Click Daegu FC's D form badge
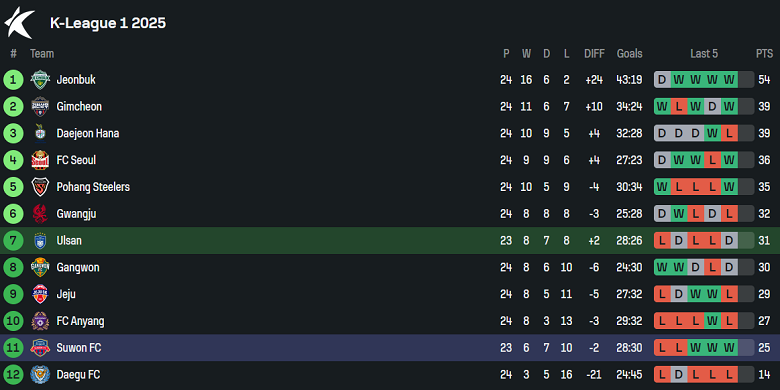 click(x=679, y=375)
